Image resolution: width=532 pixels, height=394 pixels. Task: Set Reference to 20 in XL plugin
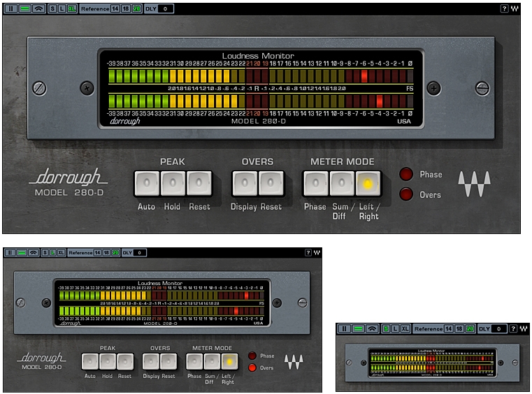(136, 8)
